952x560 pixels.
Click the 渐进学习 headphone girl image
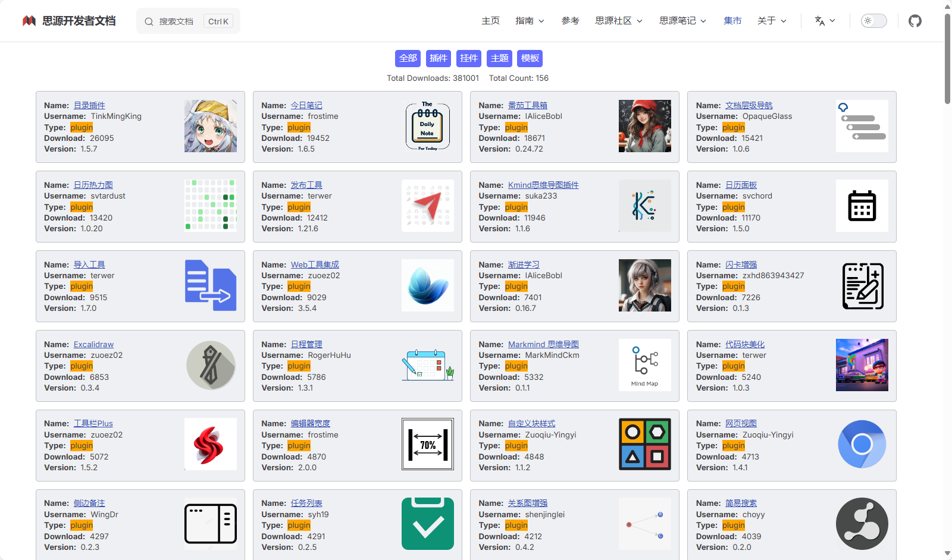tap(645, 285)
